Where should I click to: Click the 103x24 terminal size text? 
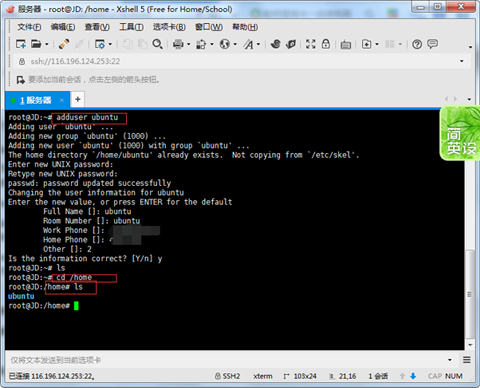[x=305, y=376]
